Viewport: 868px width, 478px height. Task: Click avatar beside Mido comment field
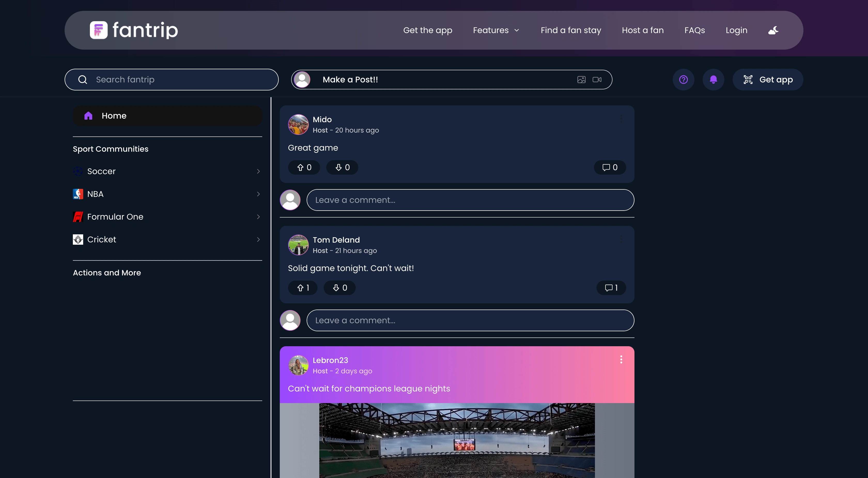coord(290,200)
